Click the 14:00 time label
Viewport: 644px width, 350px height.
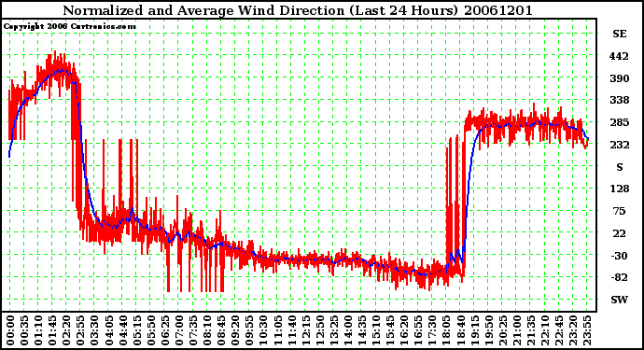347,330
